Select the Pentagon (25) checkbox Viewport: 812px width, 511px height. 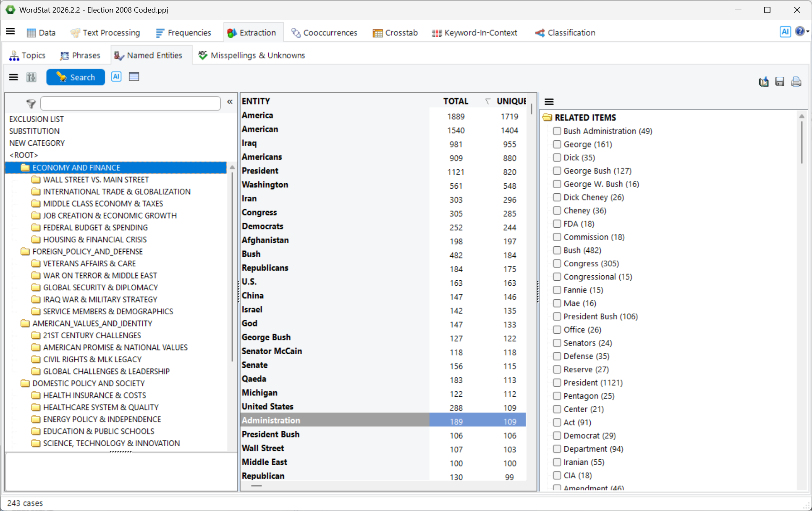coord(557,396)
